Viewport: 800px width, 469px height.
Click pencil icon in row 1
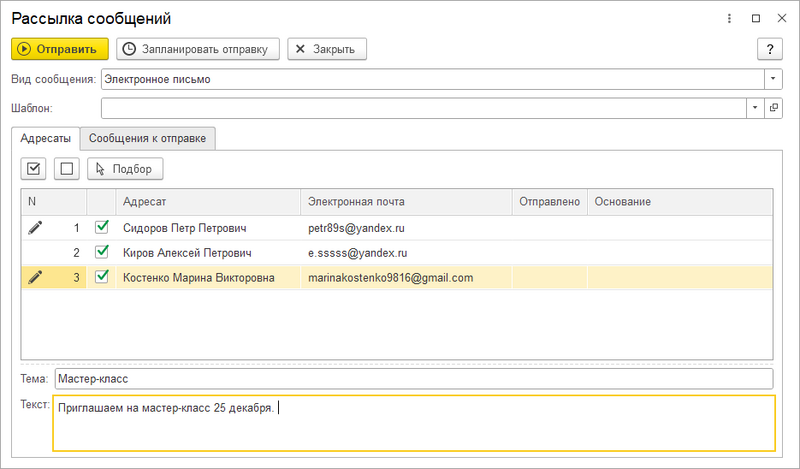[x=35, y=228]
